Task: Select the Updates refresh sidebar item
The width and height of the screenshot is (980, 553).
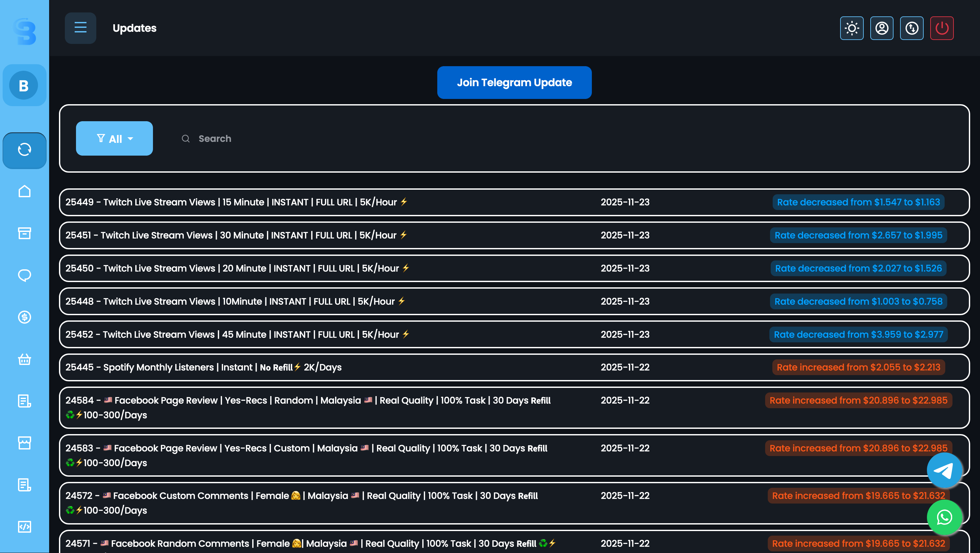Action: [24, 150]
